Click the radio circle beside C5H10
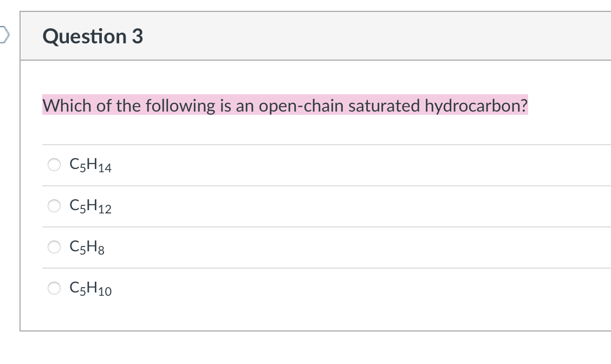This screenshot has width=611, height=364. point(54,288)
